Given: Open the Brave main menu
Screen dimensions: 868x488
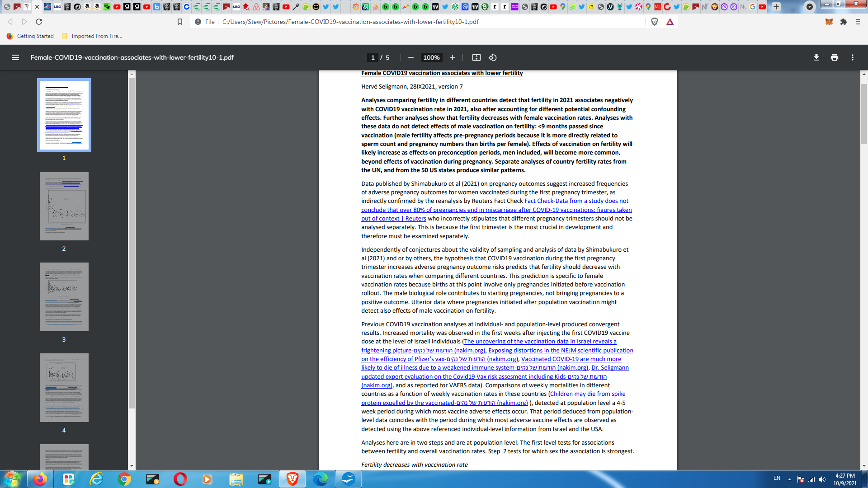Looking at the screenshot, I should (858, 22).
